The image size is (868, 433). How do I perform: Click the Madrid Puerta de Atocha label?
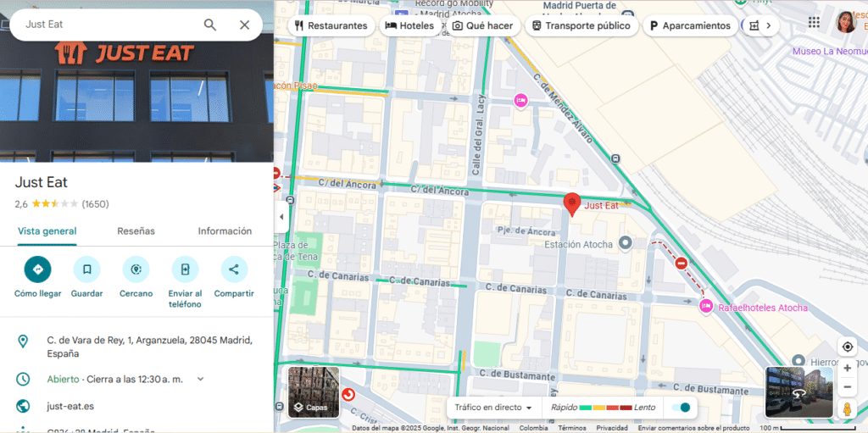click(x=580, y=10)
